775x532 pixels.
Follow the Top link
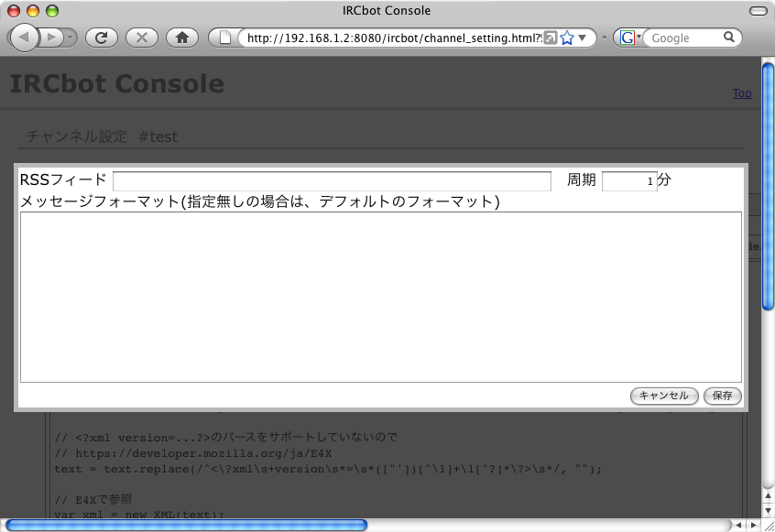coord(742,92)
